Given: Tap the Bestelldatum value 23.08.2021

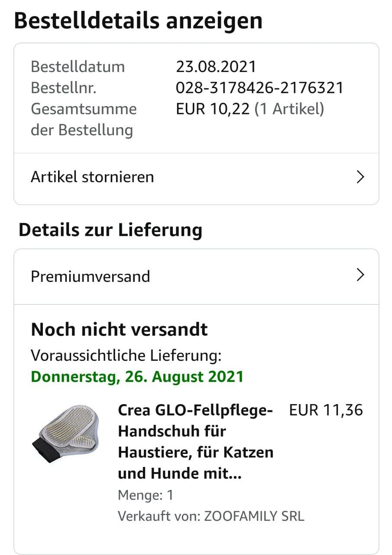Looking at the screenshot, I should pyautogui.click(x=216, y=67).
